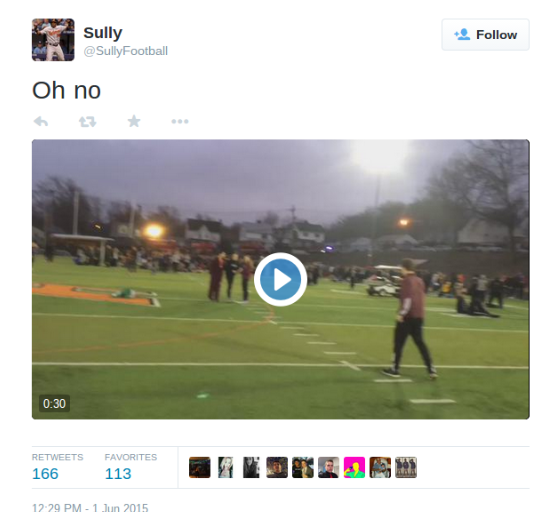This screenshot has height=512, width=558.
Task: Click the person-plus icon in Follow button
Action: 462,35
